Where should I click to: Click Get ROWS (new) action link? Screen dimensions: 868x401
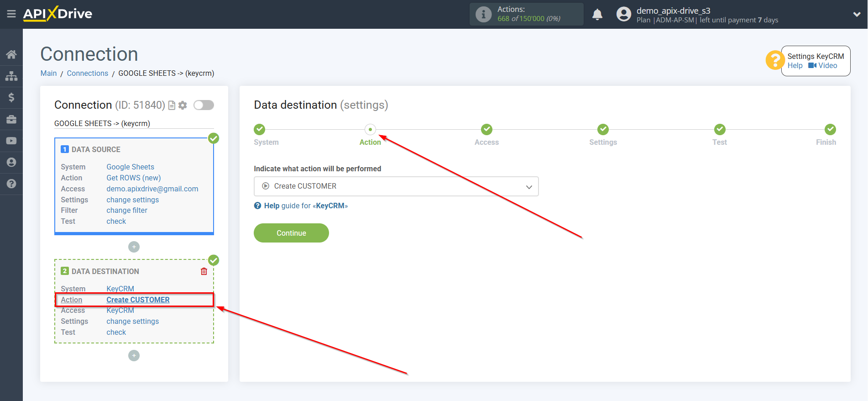134,178
